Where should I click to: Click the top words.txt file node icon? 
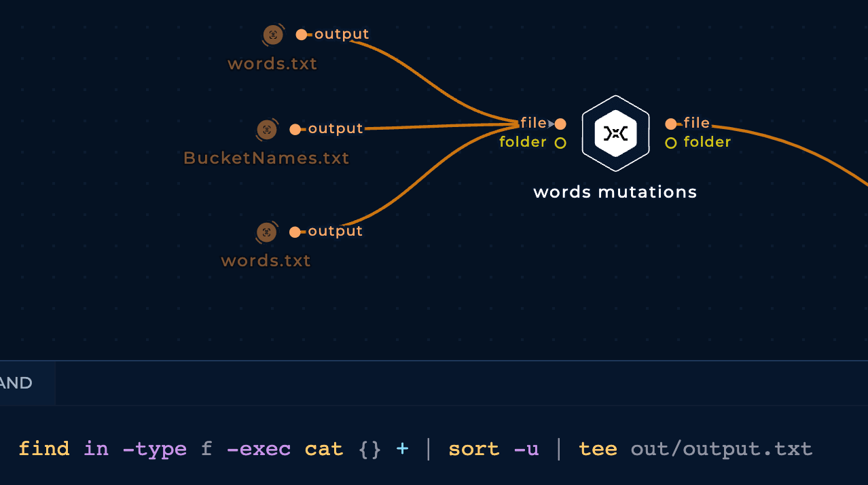point(273,35)
